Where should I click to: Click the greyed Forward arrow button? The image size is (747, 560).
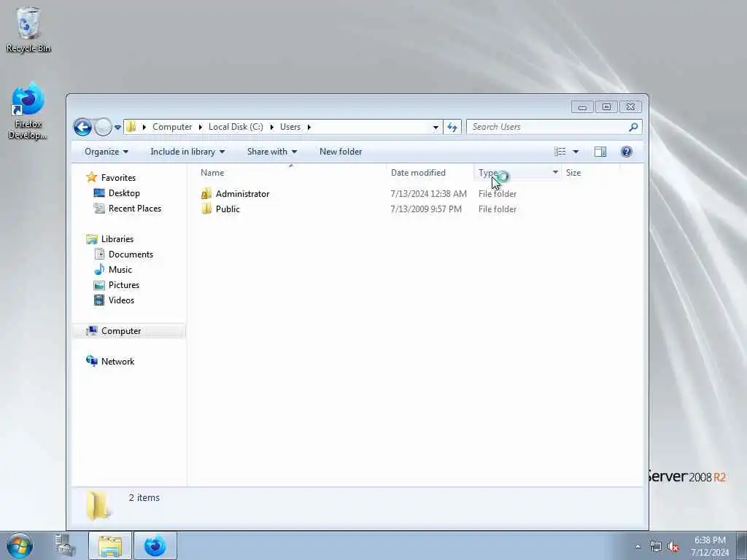[x=103, y=127]
